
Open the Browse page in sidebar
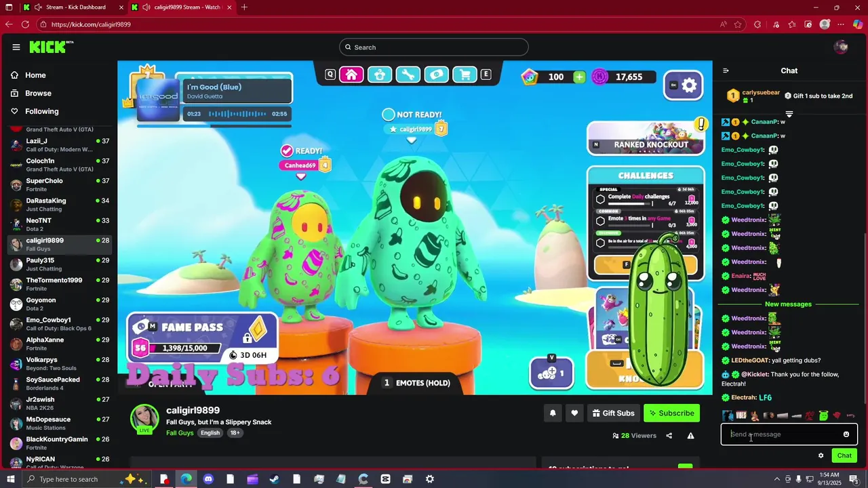point(38,93)
